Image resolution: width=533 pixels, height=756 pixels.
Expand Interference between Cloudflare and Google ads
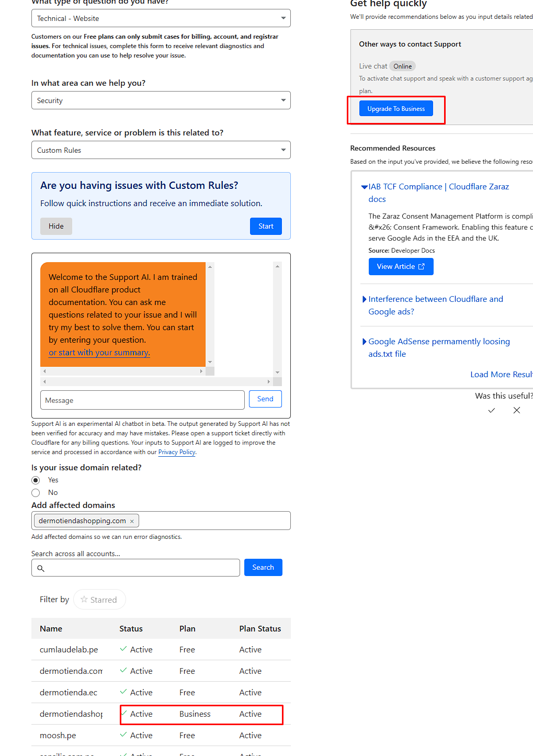[365, 299]
